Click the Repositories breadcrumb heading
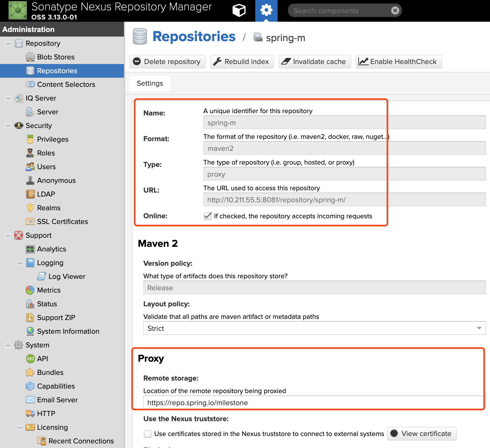The height and width of the screenshot is (448, 490). pos(194,37)
